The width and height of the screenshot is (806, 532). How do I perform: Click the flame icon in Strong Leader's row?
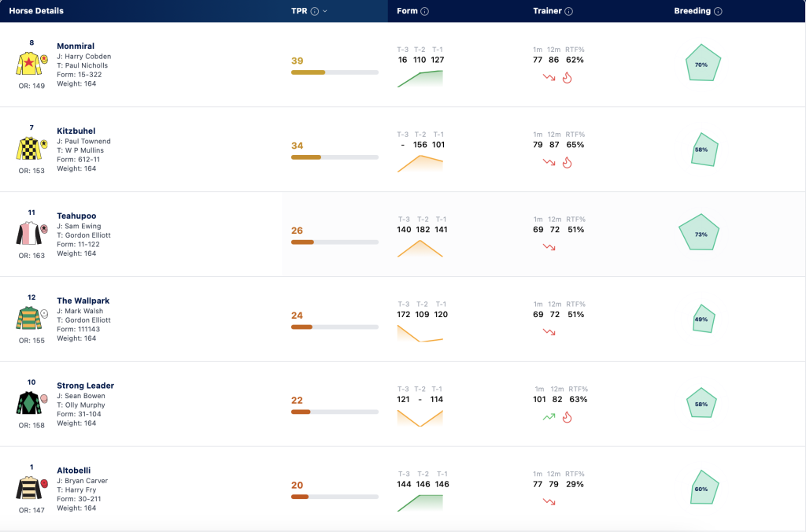coord(567,417)
